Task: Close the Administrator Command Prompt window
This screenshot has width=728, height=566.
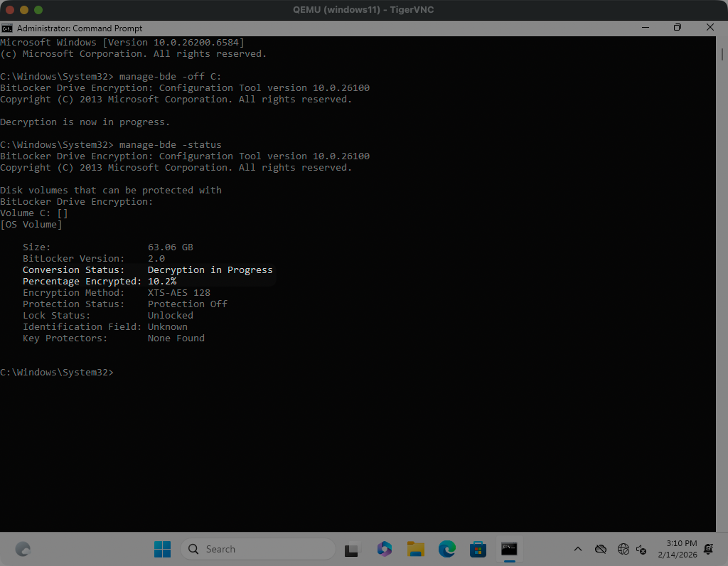Action: pos(710,28)
